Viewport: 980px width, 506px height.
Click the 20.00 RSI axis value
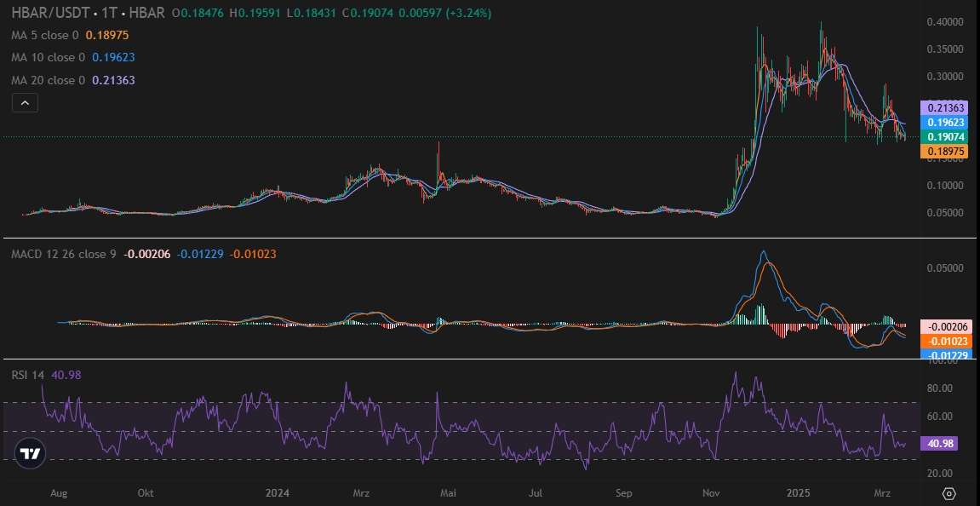(941, 474)
